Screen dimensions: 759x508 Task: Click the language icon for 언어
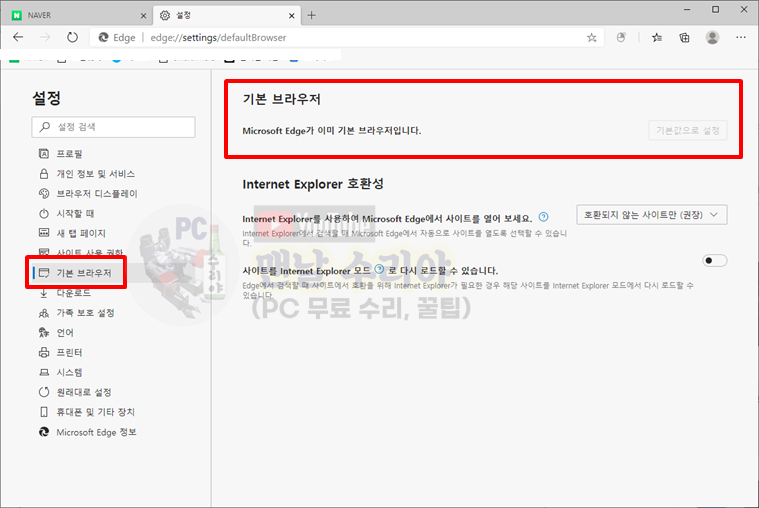[44, 333]
